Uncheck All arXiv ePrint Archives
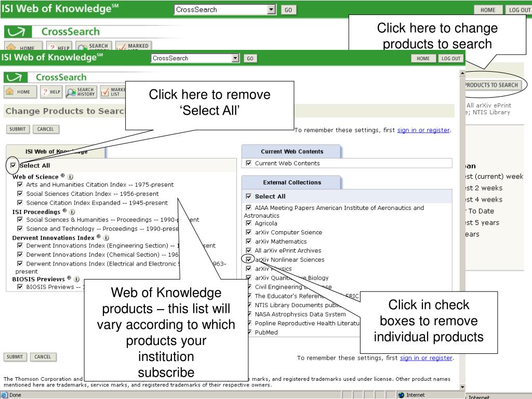Screen dimensions: 532x399 249,250
